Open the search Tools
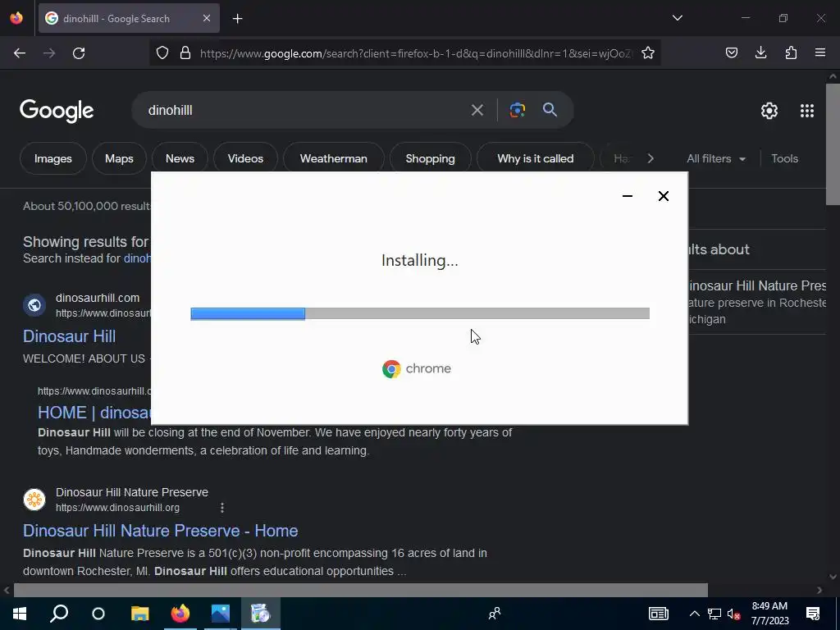This screenshot has height=630, width=840. click(784, 158)
